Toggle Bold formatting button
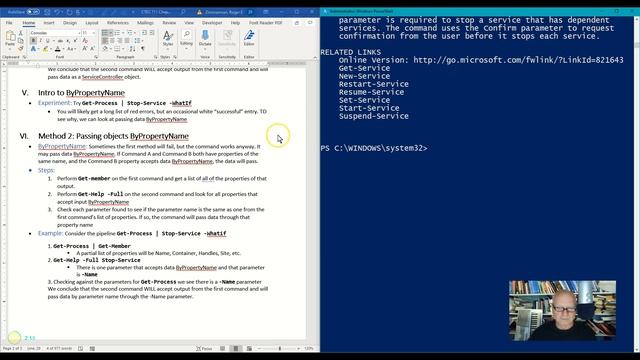Screen dimensions: 640x360 (33, 41)
